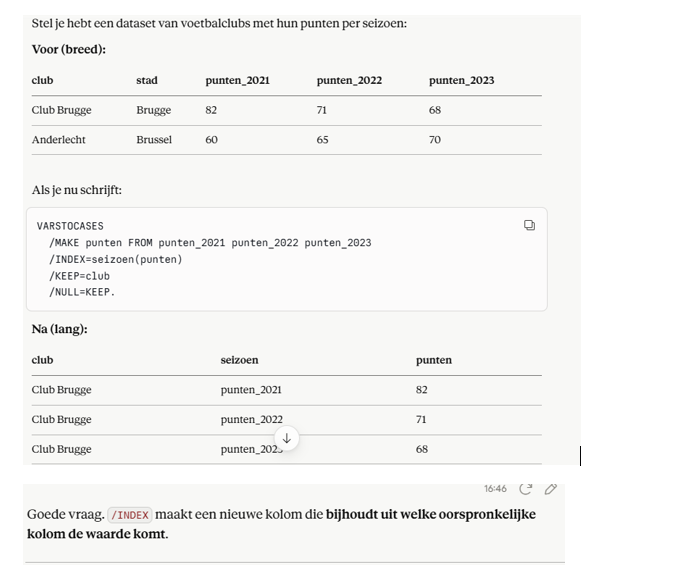This screenshot has height=565, width=700.
Task: Click the punten_2022 column header
Action: [x=349, y=80]
